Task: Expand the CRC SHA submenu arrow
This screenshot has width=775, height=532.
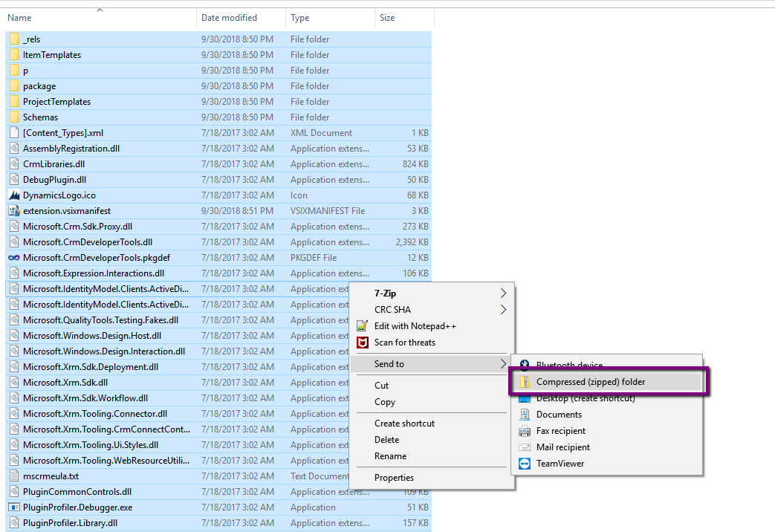Action: [503, 310]
